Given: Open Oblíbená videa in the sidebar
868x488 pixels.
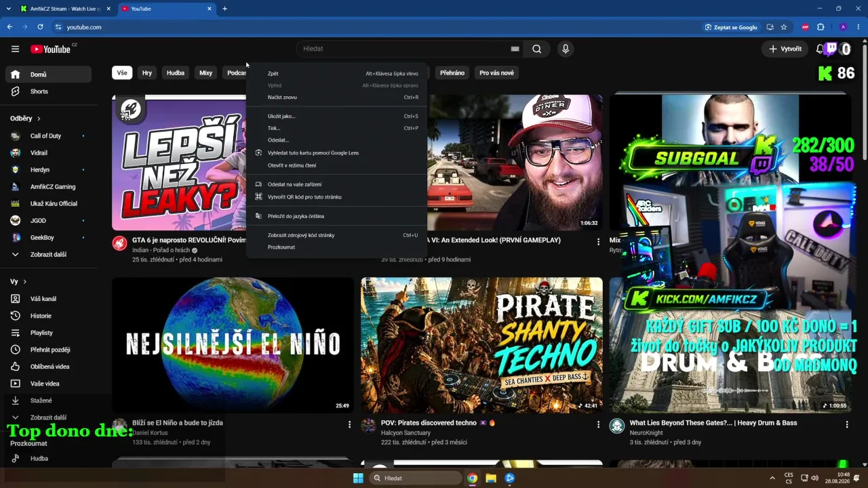Looking at the screenshot, I should coord(48,367).
